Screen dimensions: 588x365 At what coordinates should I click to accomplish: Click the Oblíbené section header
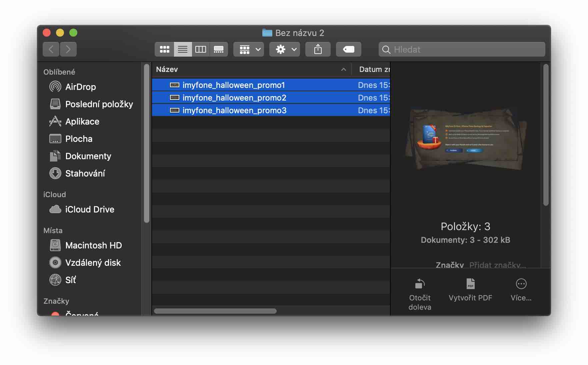click(x=59, y=72)
